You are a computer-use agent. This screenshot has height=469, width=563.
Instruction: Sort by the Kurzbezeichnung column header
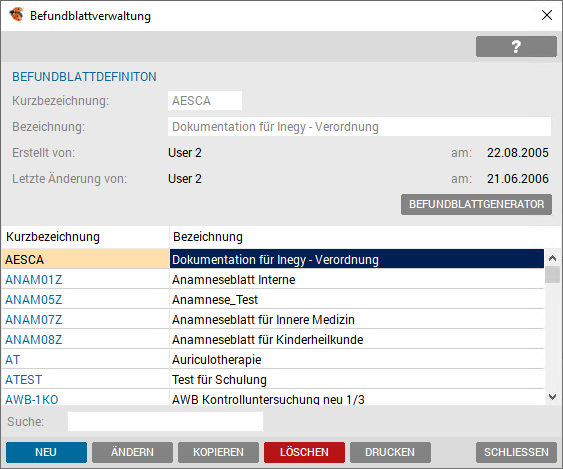[53, 237]
